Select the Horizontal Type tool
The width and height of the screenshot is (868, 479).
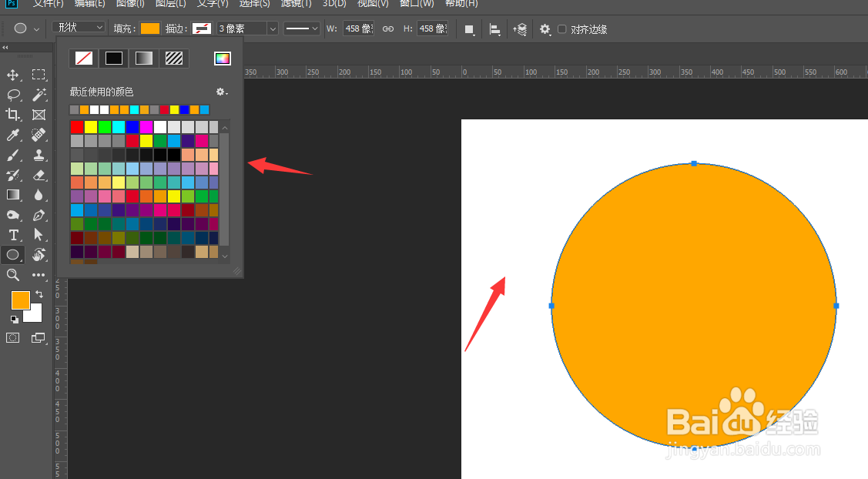click(x=13, y=235)
